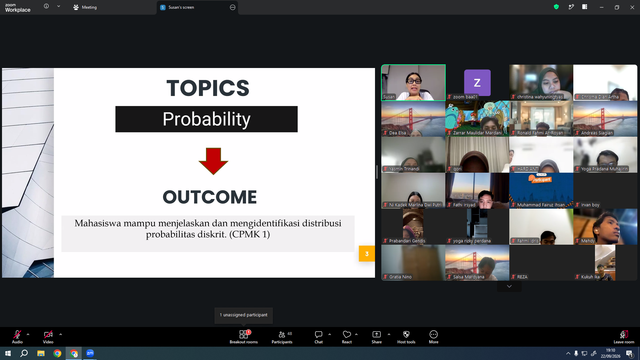Click Leave room
Image resolution: width=640 pixels, height=360 pixels.
click(624, 337)
